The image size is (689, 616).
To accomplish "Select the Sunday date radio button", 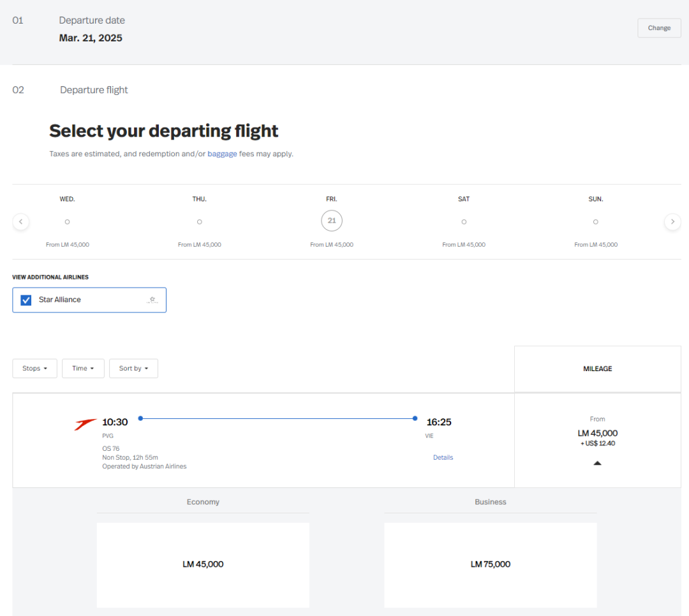I will click(x=596, y=222).
